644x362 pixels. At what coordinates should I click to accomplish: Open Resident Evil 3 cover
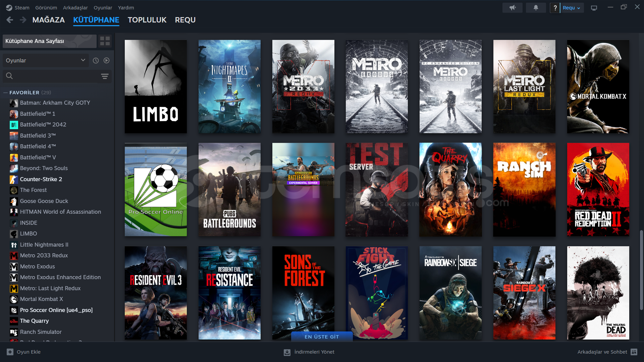tap(156, 293)
